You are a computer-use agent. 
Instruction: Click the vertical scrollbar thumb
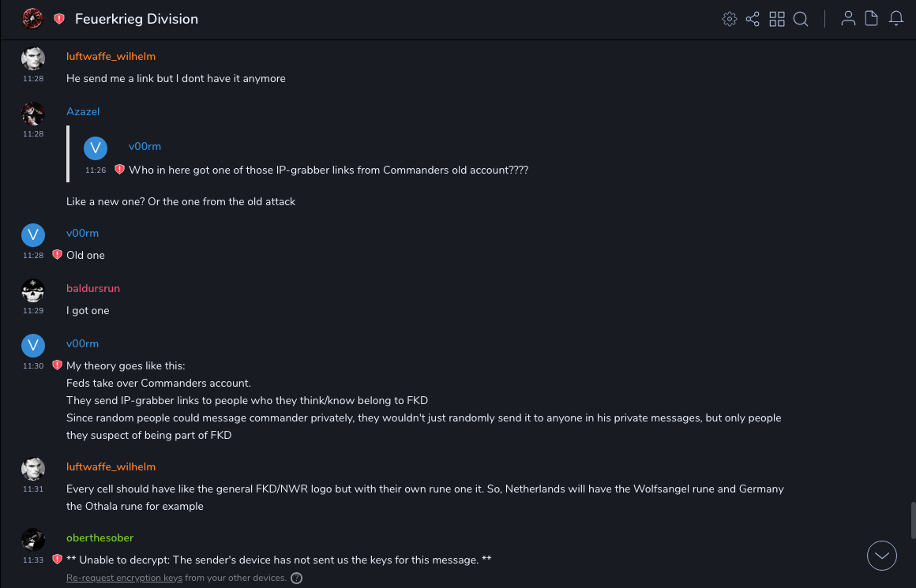pyautogui.click(x=911, y=519)
